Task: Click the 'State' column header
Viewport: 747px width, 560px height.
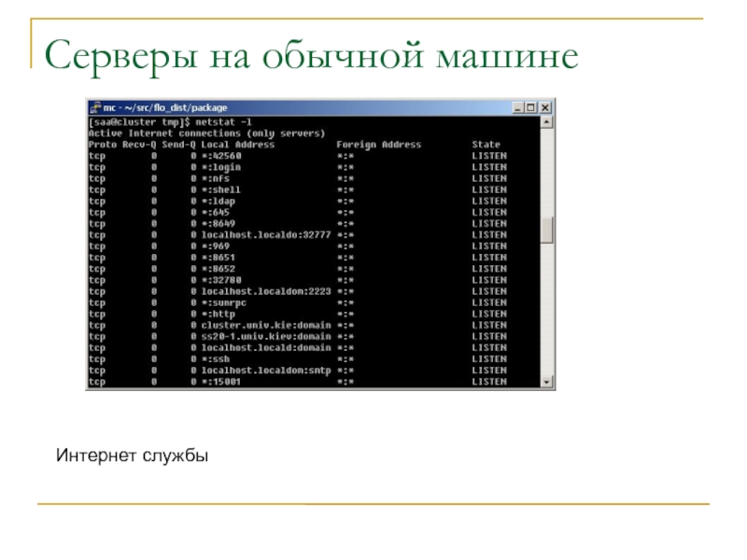Action: [x=486, y=145]
